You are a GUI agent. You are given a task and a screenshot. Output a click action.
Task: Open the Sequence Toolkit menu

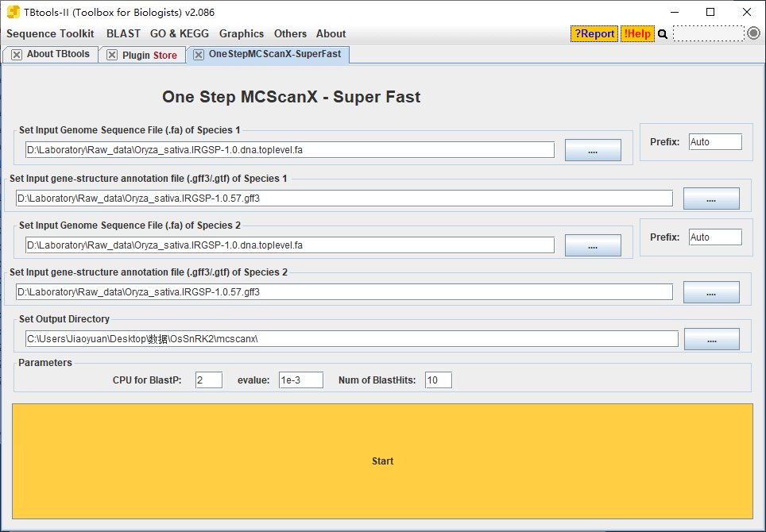(x=50, y=33)
